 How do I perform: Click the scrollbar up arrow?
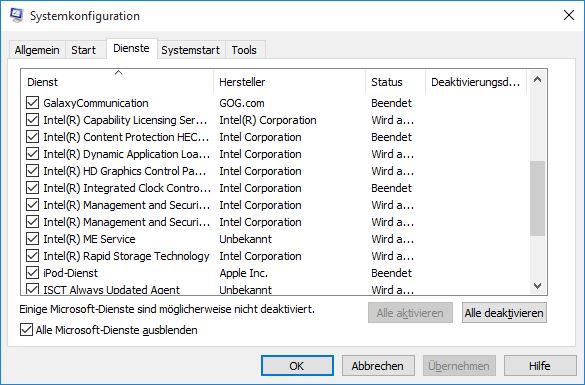click(537, 79)
